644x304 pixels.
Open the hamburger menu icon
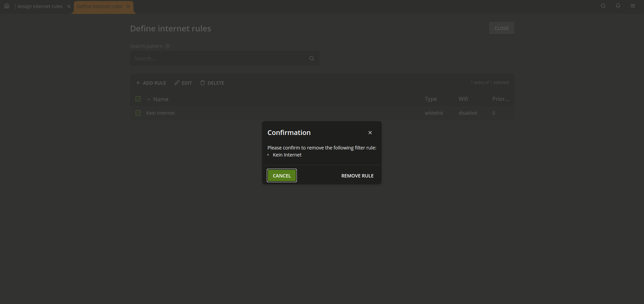pyautogui.click(x=633, y=6)
